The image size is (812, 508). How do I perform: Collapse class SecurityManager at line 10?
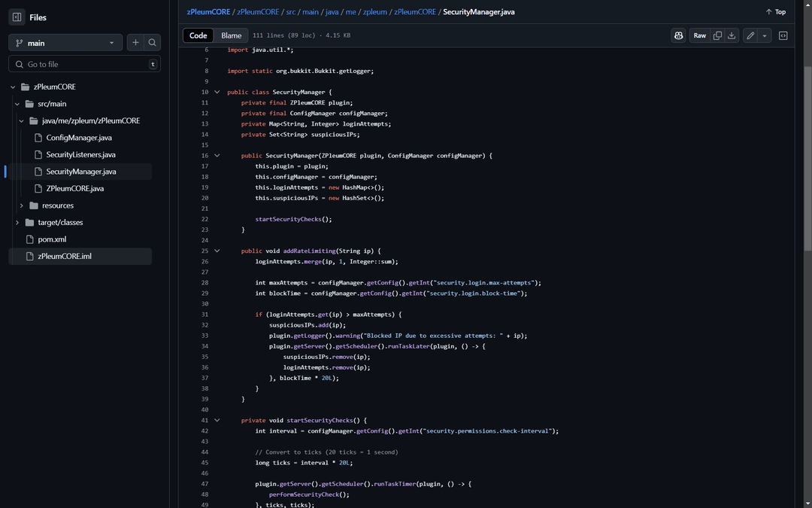[x=217, y=92]
